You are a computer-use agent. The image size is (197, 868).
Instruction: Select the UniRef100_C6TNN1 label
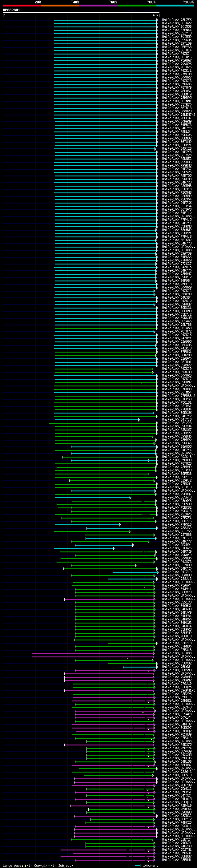pyautogui.click(x=177, y=101)
